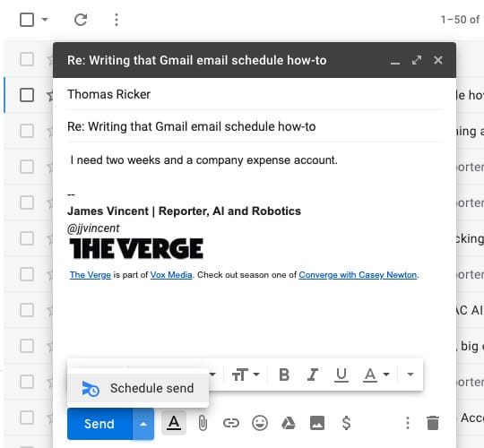Attach files with the paperclip icon

tap(203, 423)
